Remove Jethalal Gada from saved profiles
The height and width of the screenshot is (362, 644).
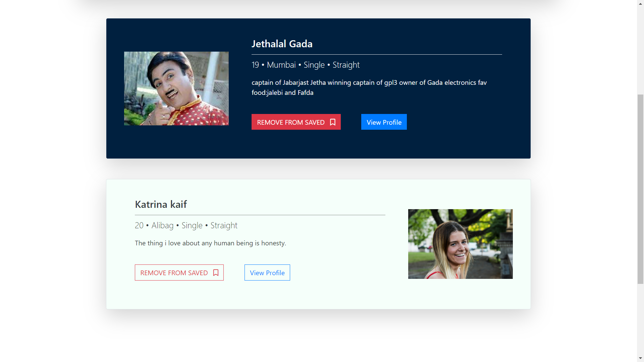[296, 122]
